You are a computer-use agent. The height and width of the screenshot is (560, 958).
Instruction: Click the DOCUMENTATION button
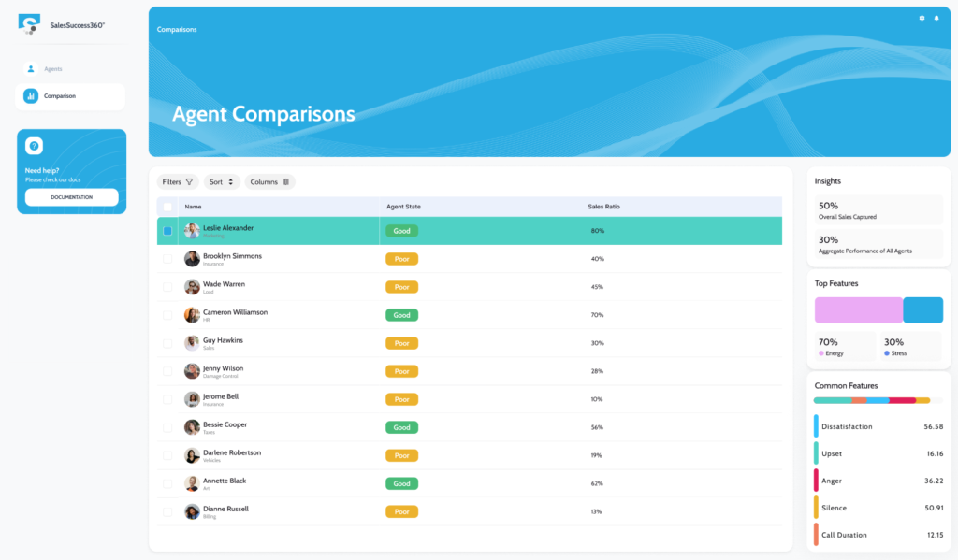[x=71, y=197]
